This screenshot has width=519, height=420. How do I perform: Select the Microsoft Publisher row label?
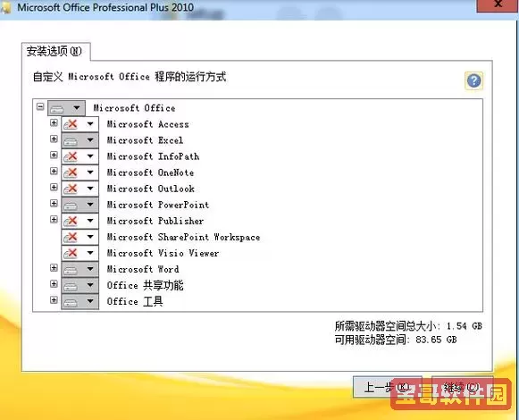[x=155, y=221]
